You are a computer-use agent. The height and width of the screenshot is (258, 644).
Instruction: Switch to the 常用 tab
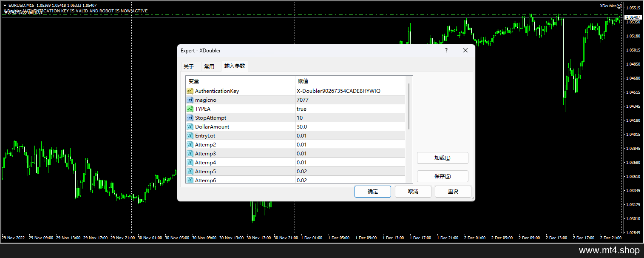click(x=209, y=66)
